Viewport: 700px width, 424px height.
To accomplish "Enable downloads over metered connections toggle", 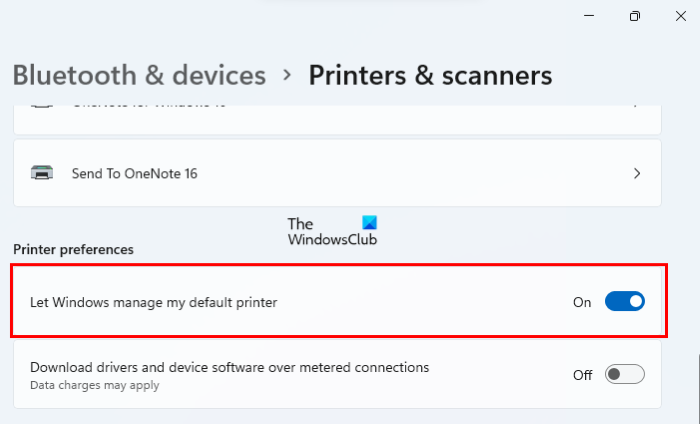I will (x=625, y=375).
